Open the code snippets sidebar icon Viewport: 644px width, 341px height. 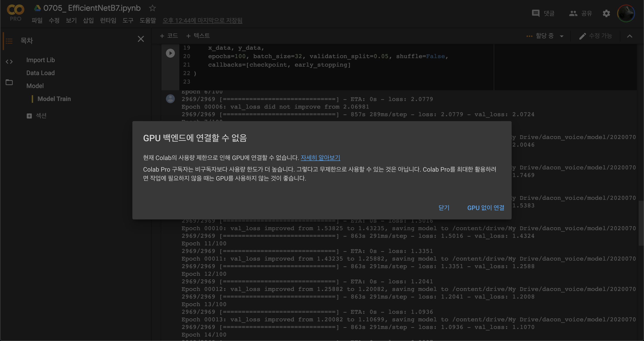point(9,61)
